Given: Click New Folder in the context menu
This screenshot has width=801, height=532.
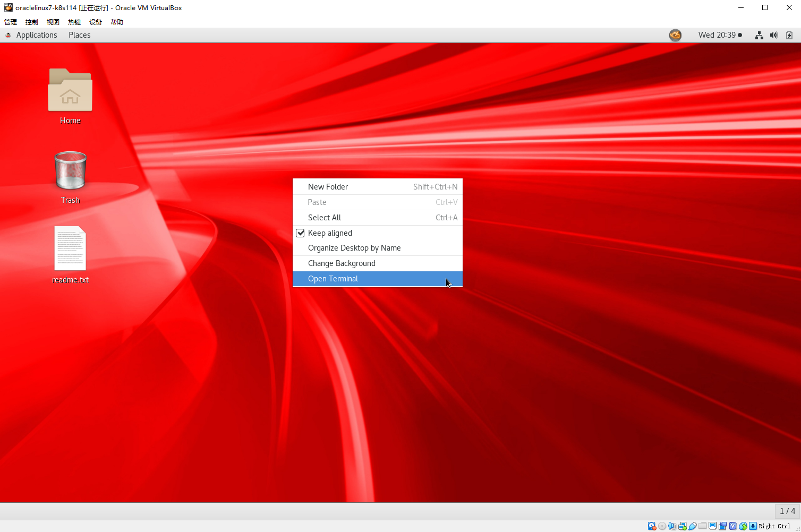Looking at the screenshot, I should 328,186.
